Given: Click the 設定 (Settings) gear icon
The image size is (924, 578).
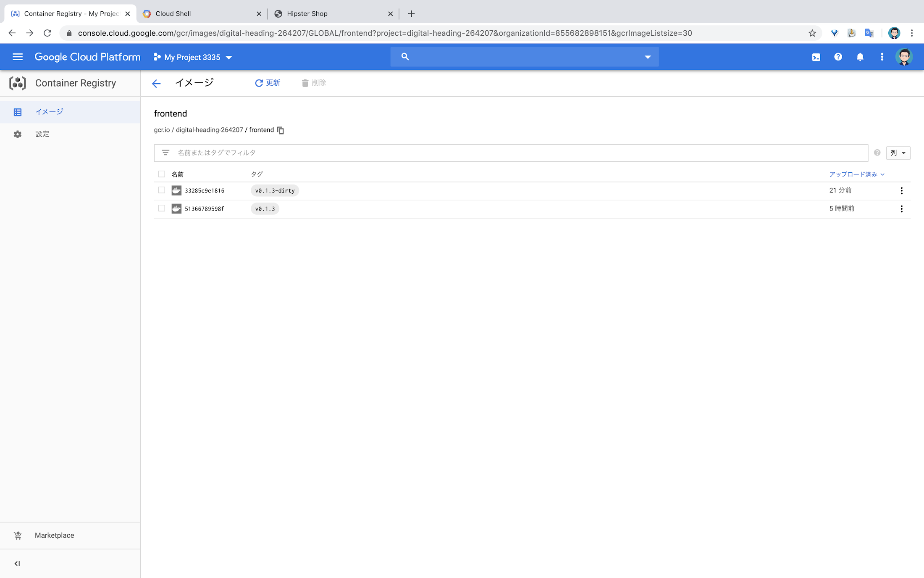Looking at the screenshot, I should coord(17,134).
